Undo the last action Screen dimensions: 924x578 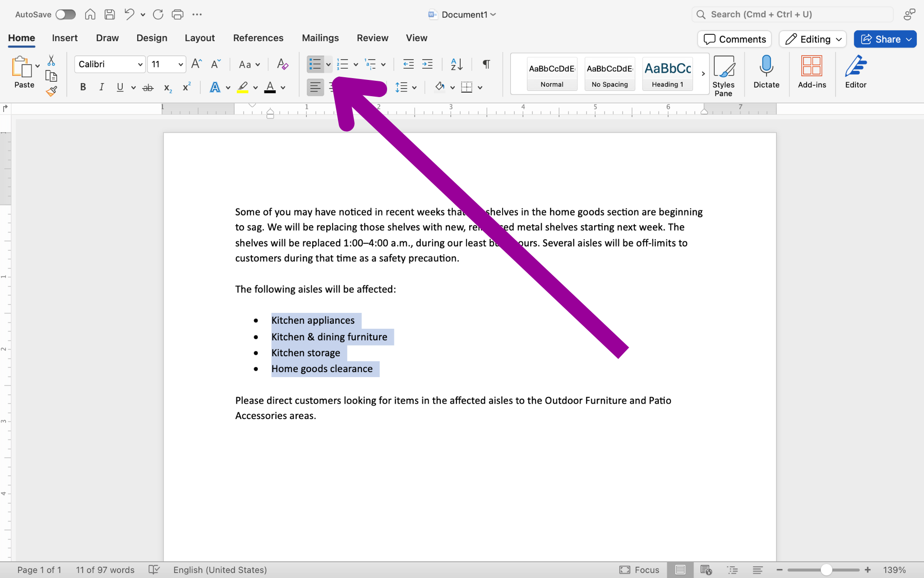click(129, 14)
